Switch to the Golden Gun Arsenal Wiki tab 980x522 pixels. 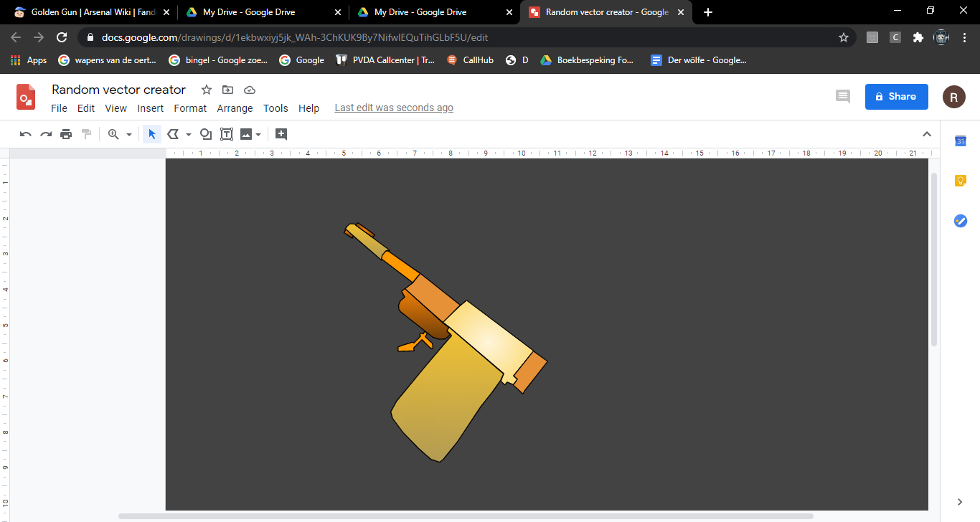[91, 12]
